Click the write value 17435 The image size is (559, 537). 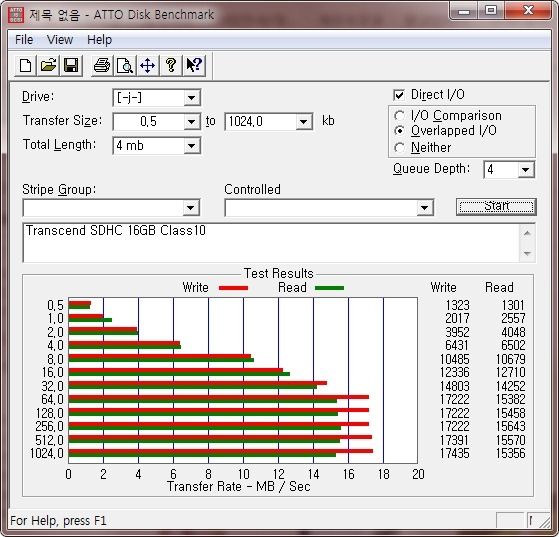(x=455, y=454)
